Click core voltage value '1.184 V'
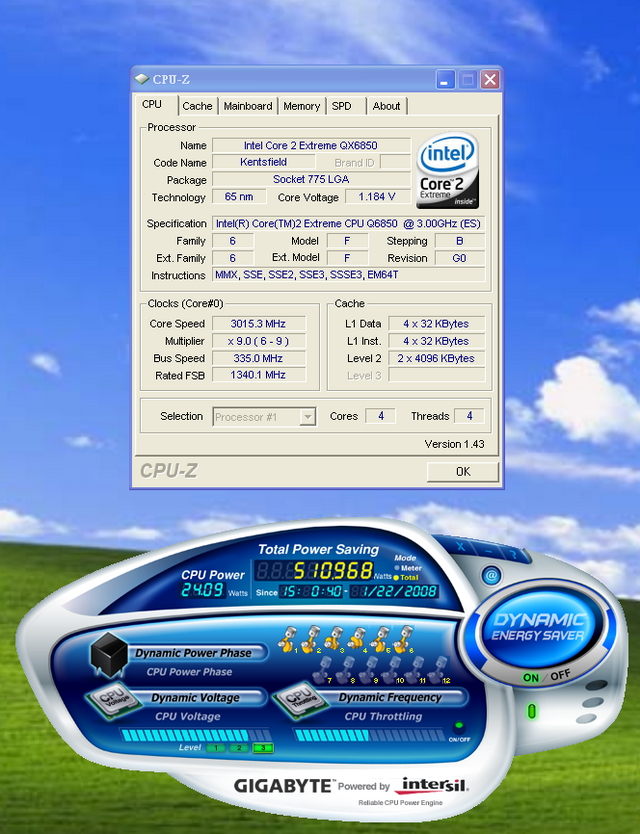Viewport: 640px width, 834px height. [377, 197]
